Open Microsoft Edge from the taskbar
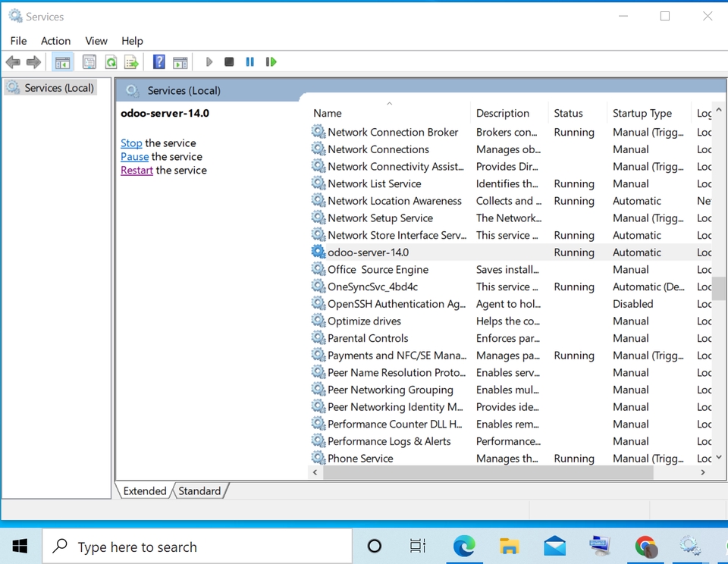Viewport: 728px width, 564px height. [x=464, y=546]
